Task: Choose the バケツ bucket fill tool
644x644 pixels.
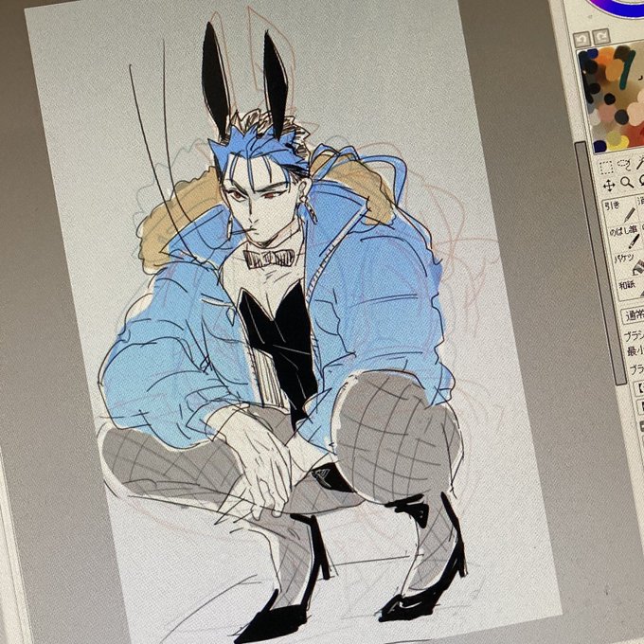Action: click(x=629, y=263)
